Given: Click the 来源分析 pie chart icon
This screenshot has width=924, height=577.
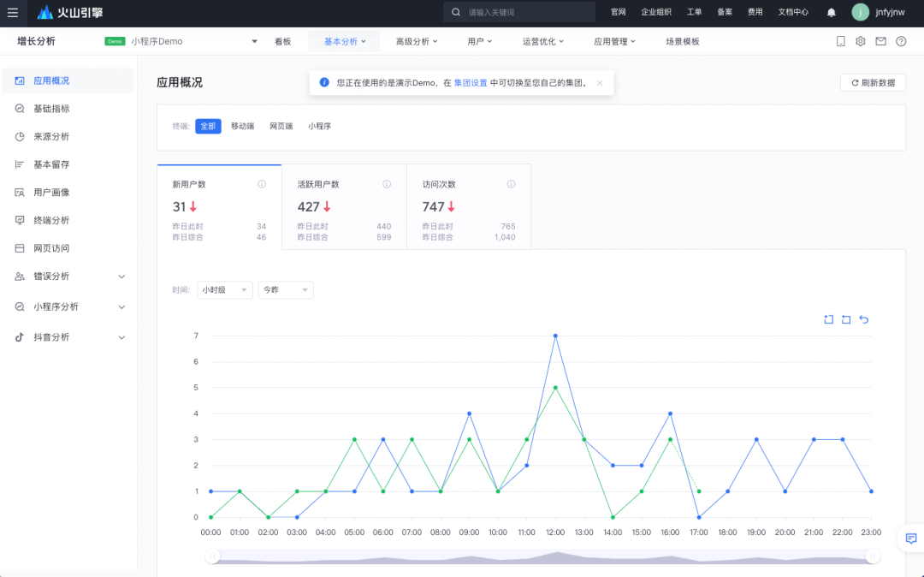Looking at the screenshot, I should pyautogui.click(x=20, y=137).
